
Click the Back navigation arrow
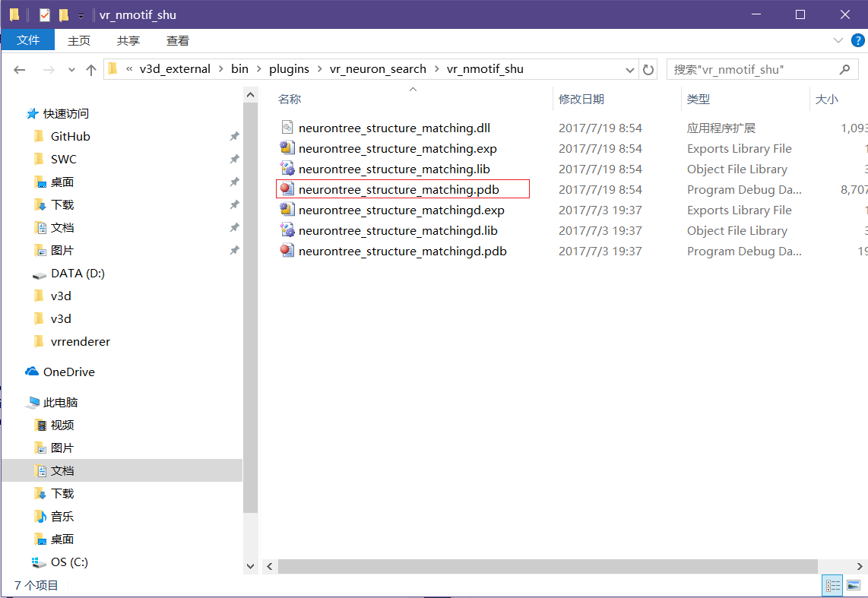20,69
